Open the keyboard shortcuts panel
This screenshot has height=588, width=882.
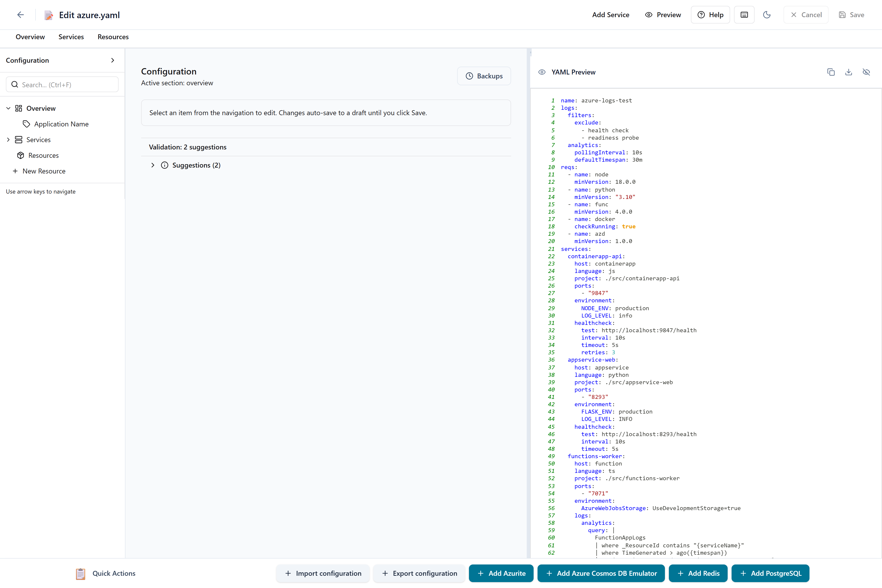click(x=744, y=15)
